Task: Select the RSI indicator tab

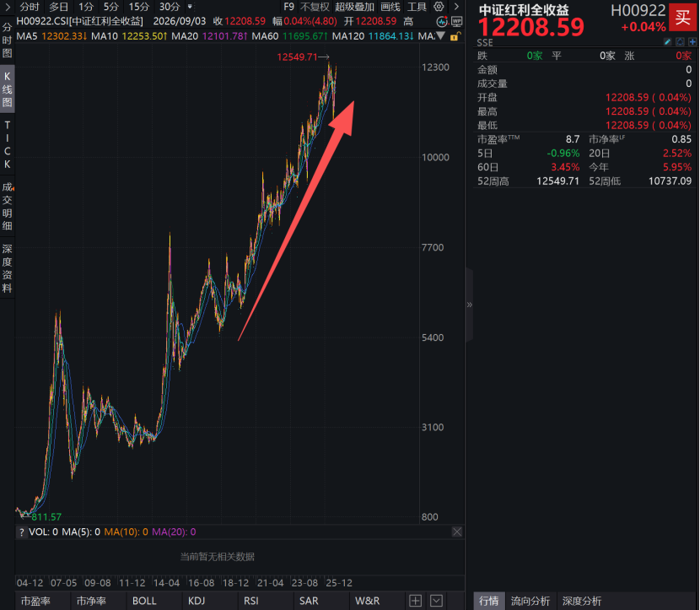Action: pos(251,601)
